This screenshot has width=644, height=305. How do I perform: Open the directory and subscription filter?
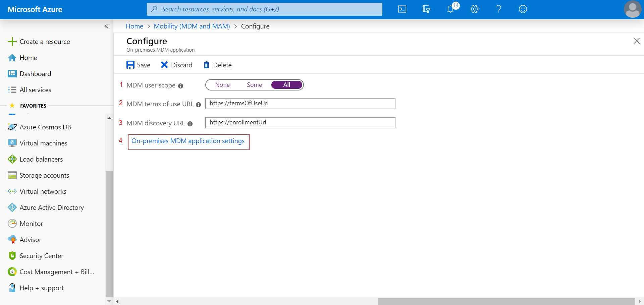[x=426, y=9]
